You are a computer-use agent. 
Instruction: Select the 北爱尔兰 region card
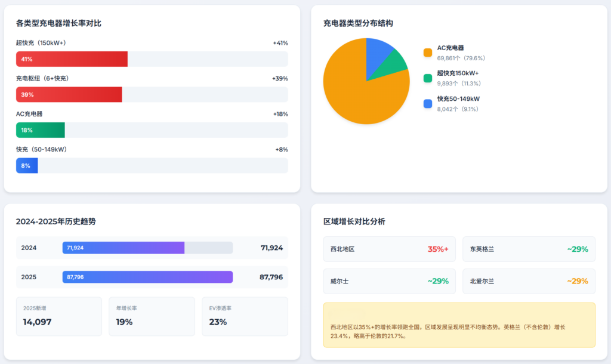coord(529,281)
